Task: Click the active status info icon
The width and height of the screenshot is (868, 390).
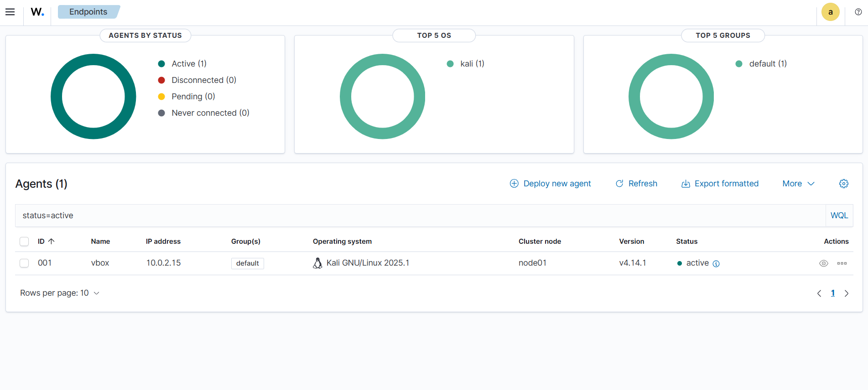Action: click(716, 264)
